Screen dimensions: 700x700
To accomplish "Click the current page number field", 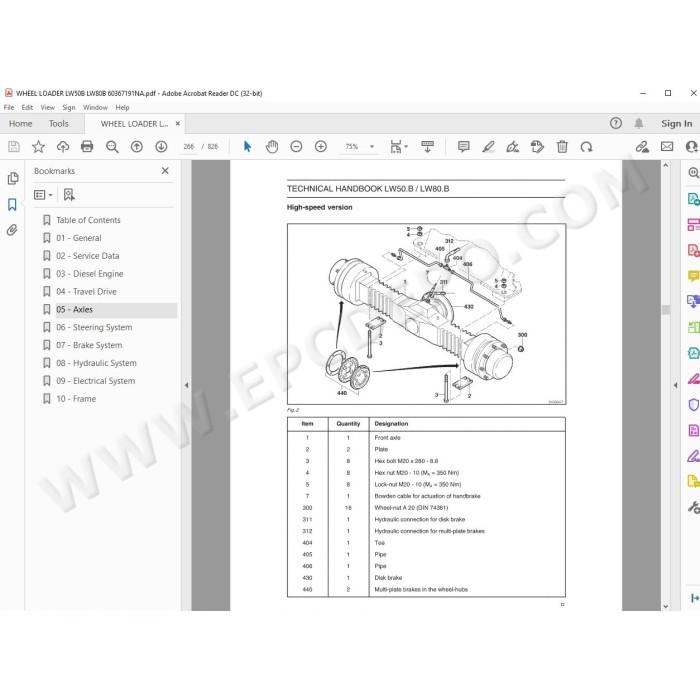I will [x=188, y=146].
